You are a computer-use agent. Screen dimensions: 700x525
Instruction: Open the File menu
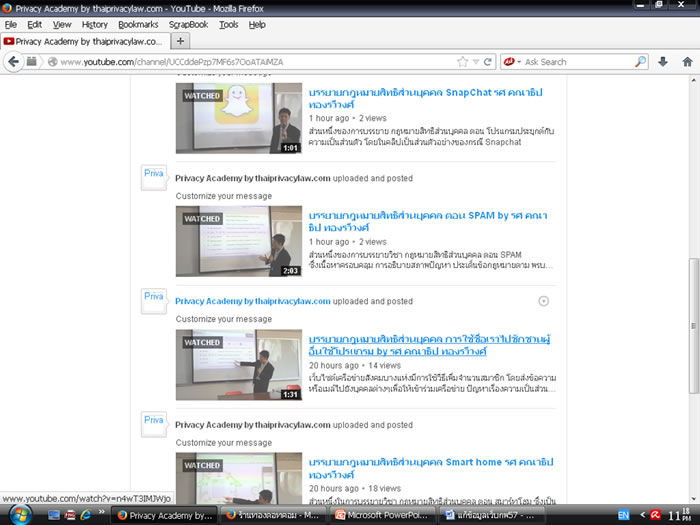click(11, 25)
